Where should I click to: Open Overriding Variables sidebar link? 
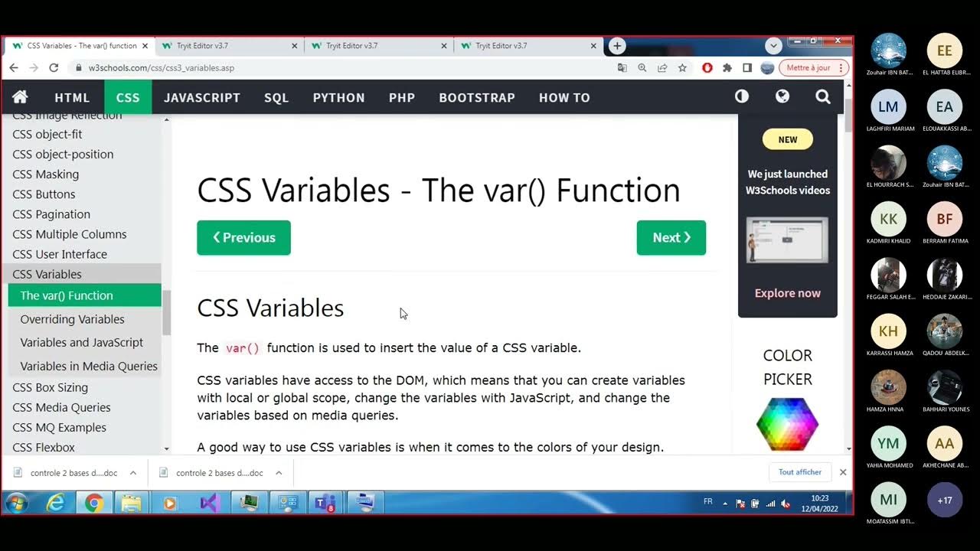[x=72, y=319]
